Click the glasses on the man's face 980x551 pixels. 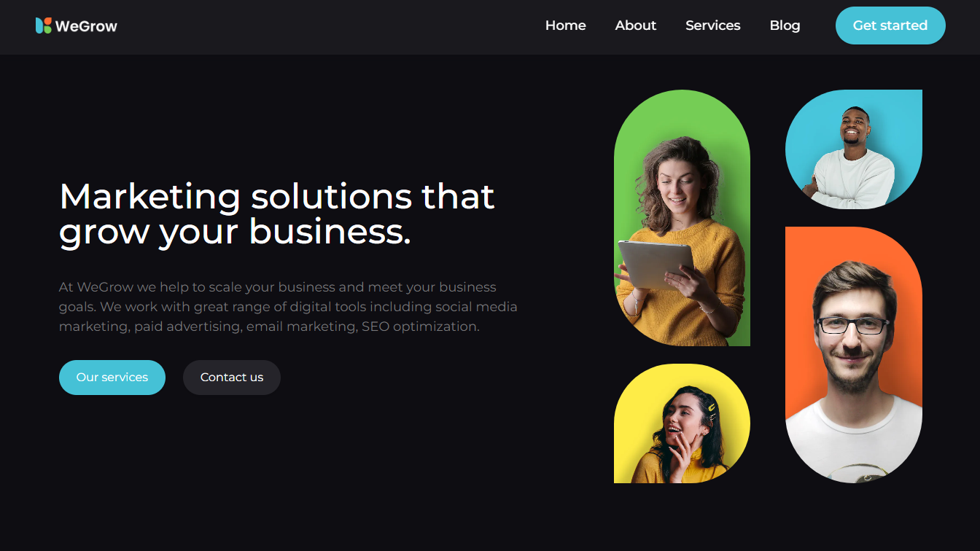[853, 326]
